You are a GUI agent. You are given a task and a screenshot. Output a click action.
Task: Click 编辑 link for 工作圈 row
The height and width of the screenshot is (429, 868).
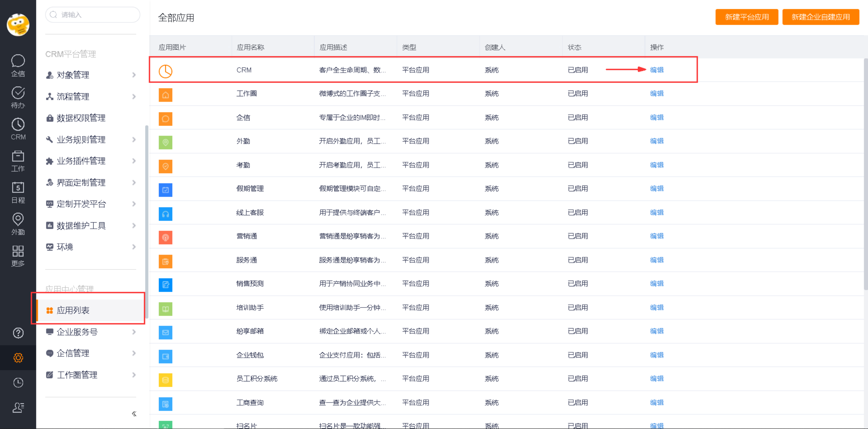(657, 94)
